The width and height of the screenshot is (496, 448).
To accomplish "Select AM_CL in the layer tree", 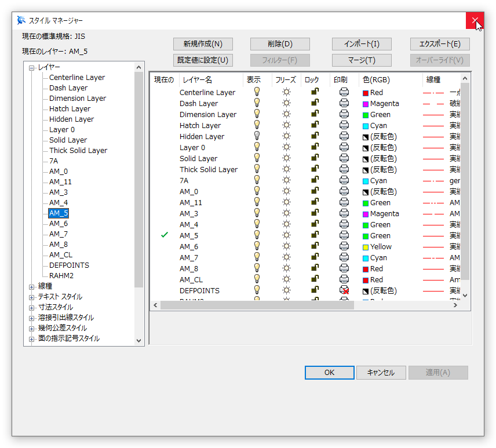I will [x=60, y=255].
